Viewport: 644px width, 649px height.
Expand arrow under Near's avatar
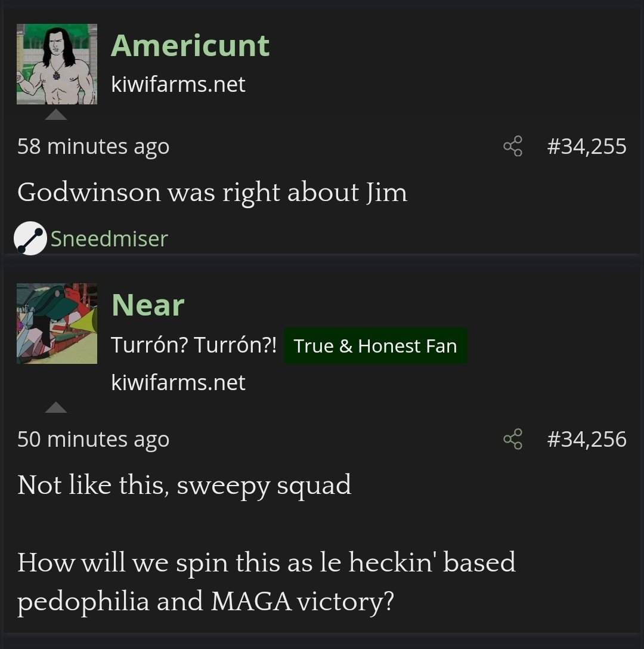(x=56, y=407)
